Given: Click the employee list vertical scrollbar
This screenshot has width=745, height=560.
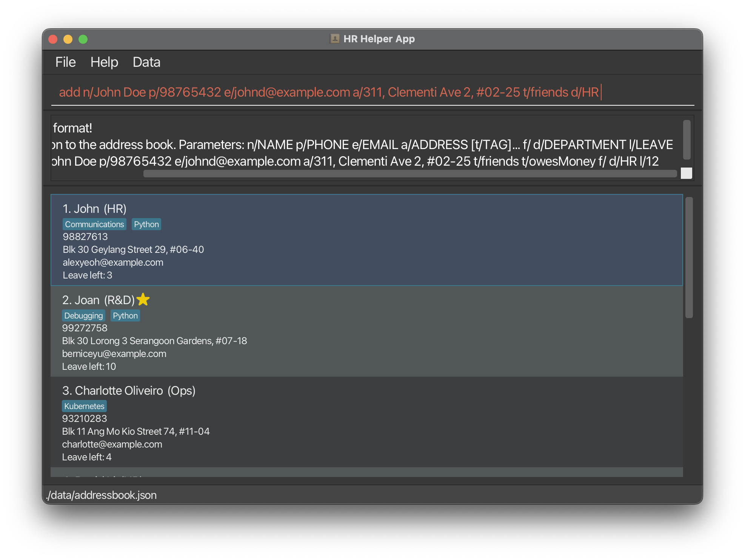Looking at the screenshot, I should (689, 257).
